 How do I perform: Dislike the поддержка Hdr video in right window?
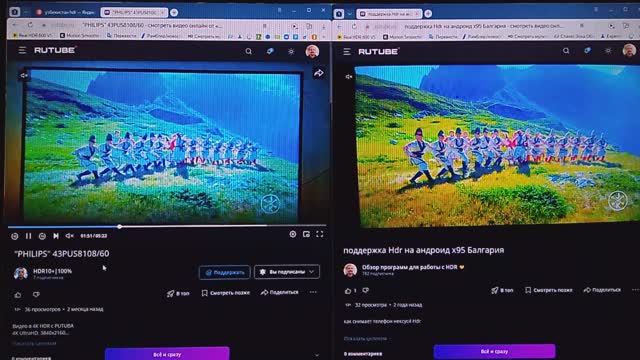pyautogui.click(x=366, y=290)
